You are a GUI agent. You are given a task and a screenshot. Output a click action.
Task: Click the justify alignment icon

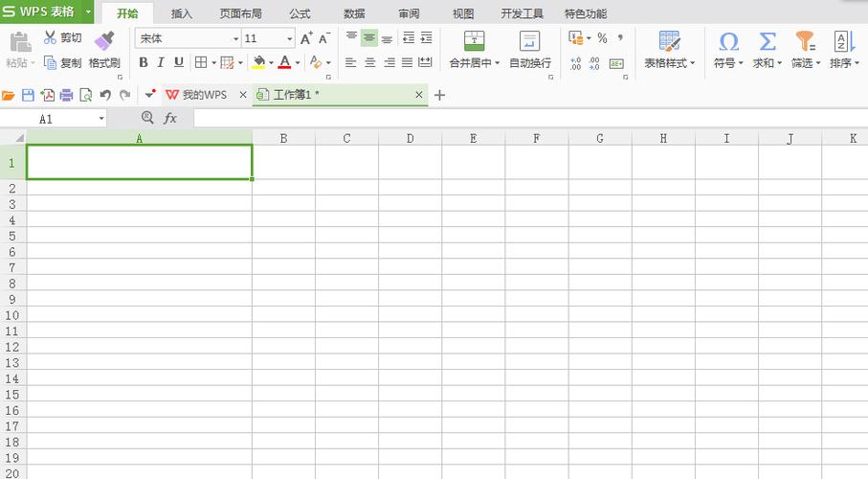click(x=407, y=62)
